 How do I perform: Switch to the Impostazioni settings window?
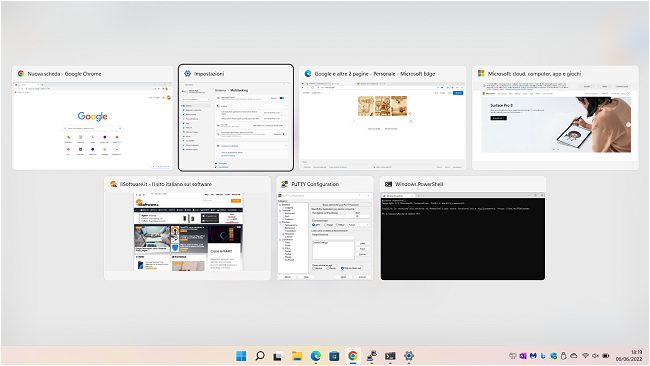tap(236, 118)
